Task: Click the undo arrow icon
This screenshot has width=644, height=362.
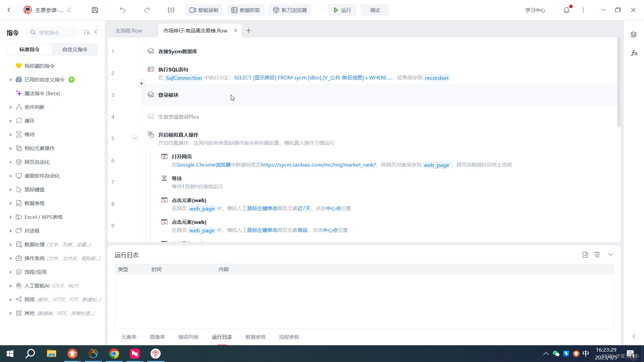Action: coord(122,10)
